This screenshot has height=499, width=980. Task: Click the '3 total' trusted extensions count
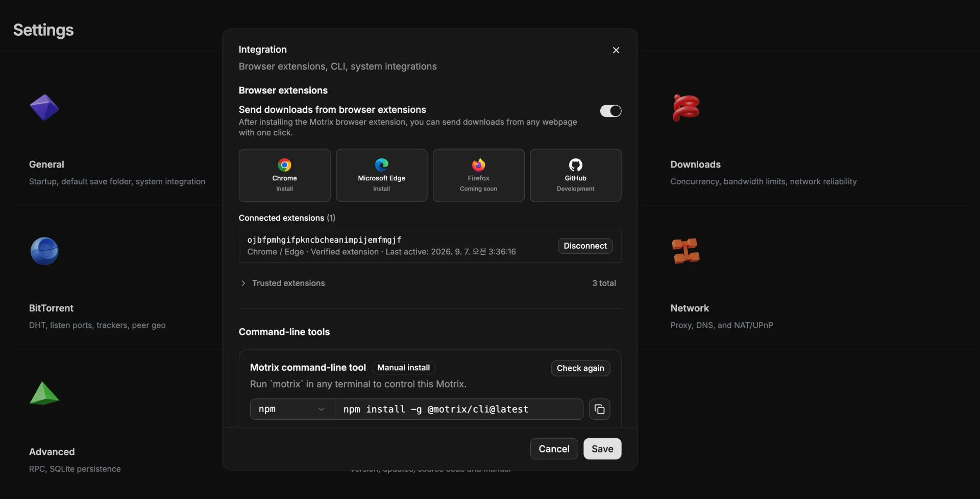point(604,283)
